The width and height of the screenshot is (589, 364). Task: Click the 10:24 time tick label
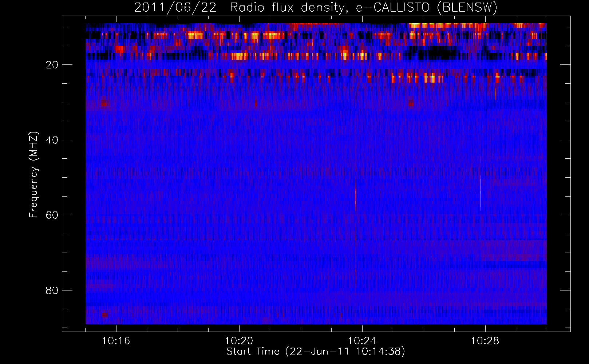pyautogui.click(x=362, y=341)
